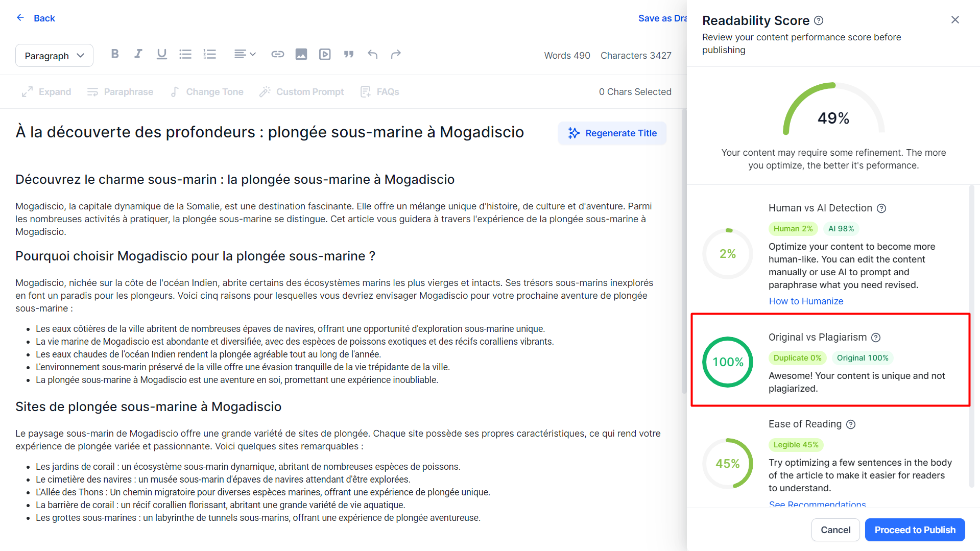980x551 pixels.
Task: Click the article title text field
Action: [270, 132]
